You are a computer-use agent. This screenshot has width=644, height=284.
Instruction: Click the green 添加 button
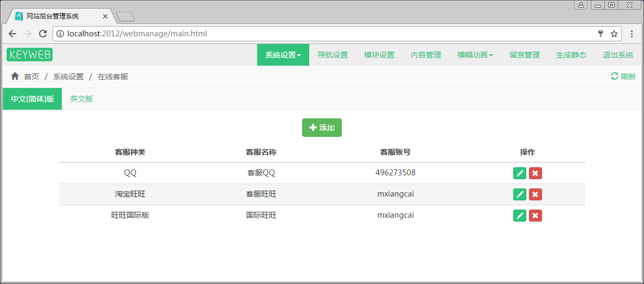pos(322,128)
